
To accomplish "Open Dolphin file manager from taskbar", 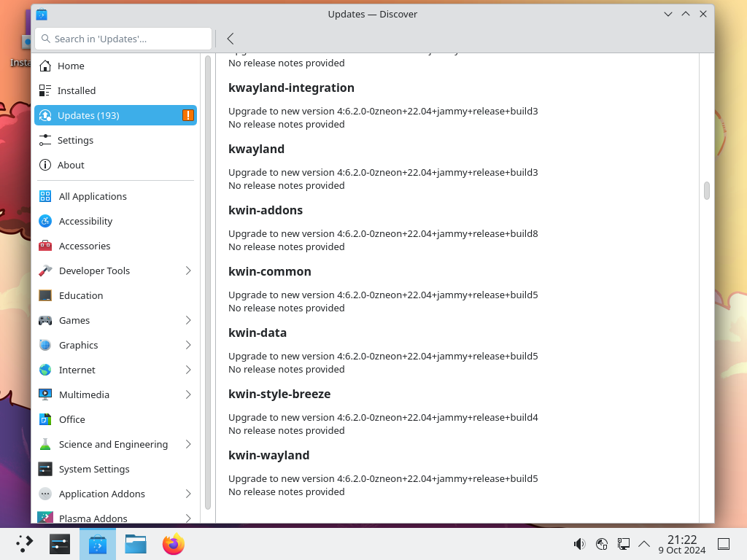I will click(136, 544).
